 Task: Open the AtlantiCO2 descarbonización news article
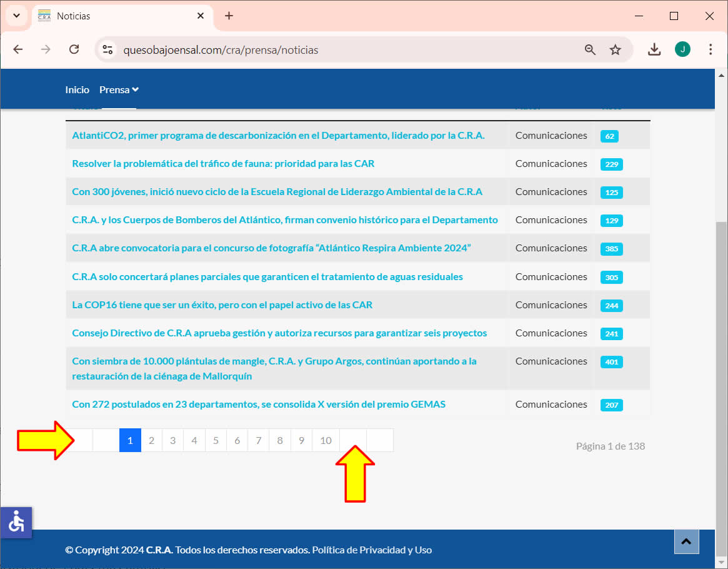point(278,136)
